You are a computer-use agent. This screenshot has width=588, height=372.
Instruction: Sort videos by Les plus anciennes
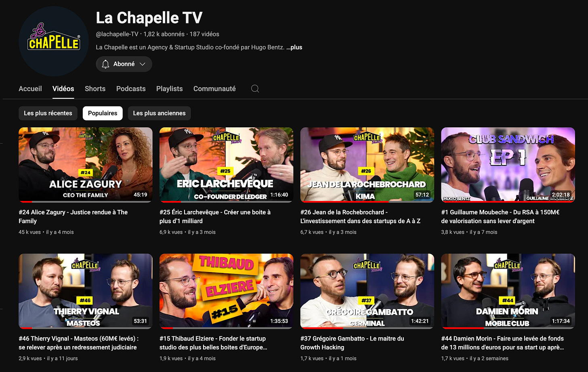tap(159, 113)
